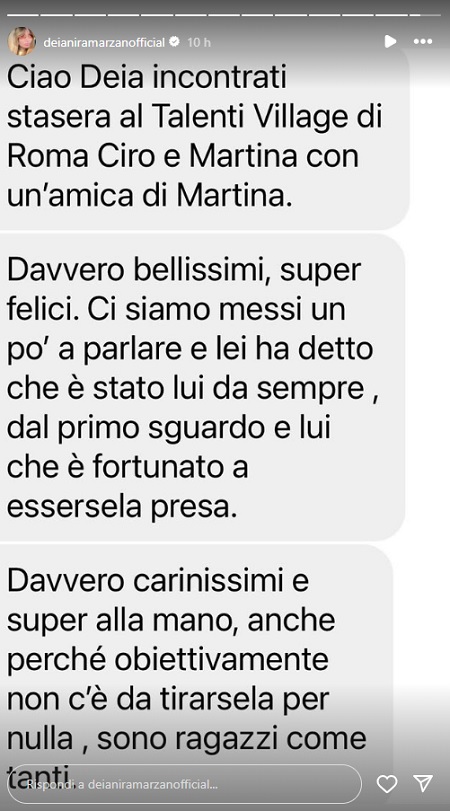450x811 pixels.
Task: Click the words 'essersela presa.'
Action: 122,507
